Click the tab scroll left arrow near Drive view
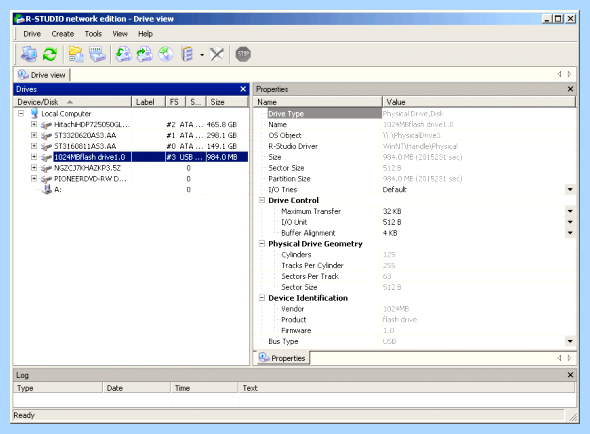 point(560,74)
